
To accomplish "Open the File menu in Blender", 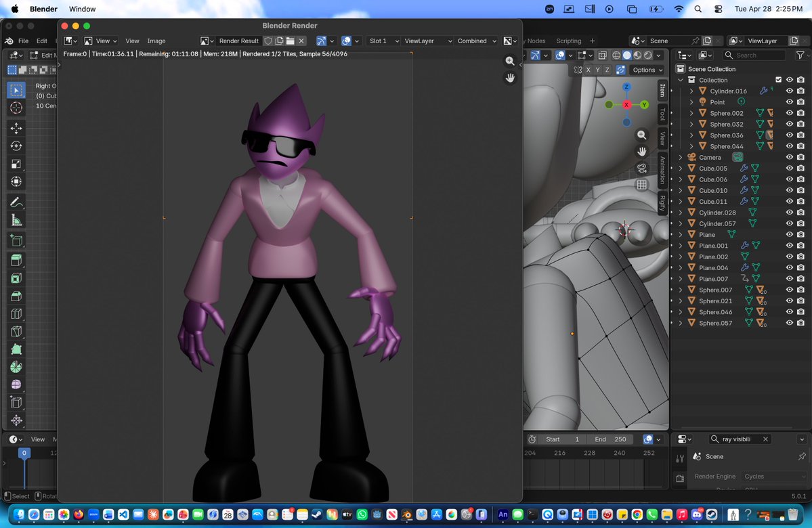I will 23,41.
